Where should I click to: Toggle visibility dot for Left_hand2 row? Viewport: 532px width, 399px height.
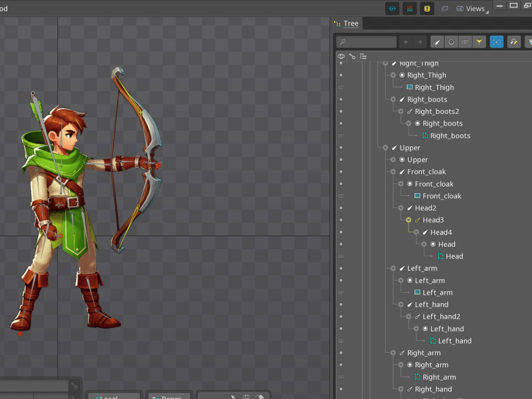(x=341, y=317)
